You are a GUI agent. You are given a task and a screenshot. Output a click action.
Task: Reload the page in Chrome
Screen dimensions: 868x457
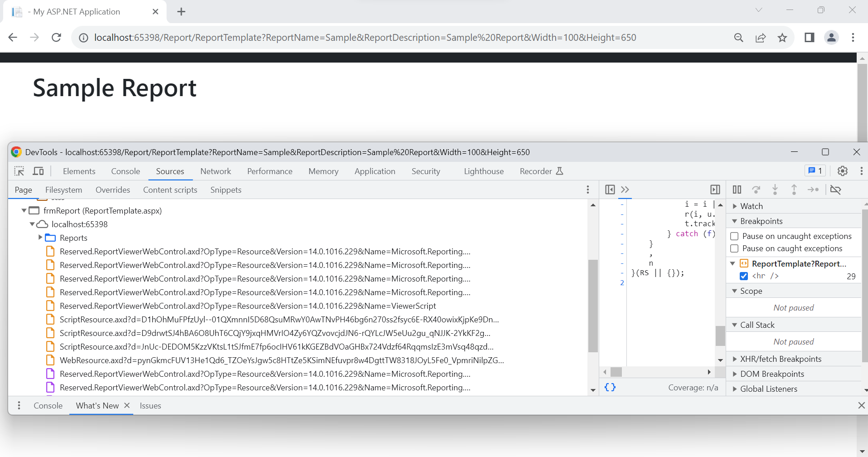[x=56, y=37]
